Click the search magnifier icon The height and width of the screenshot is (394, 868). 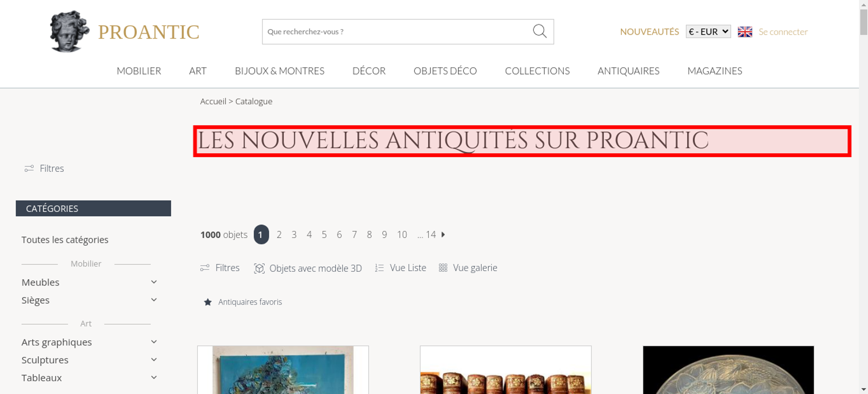pos(539,31)
